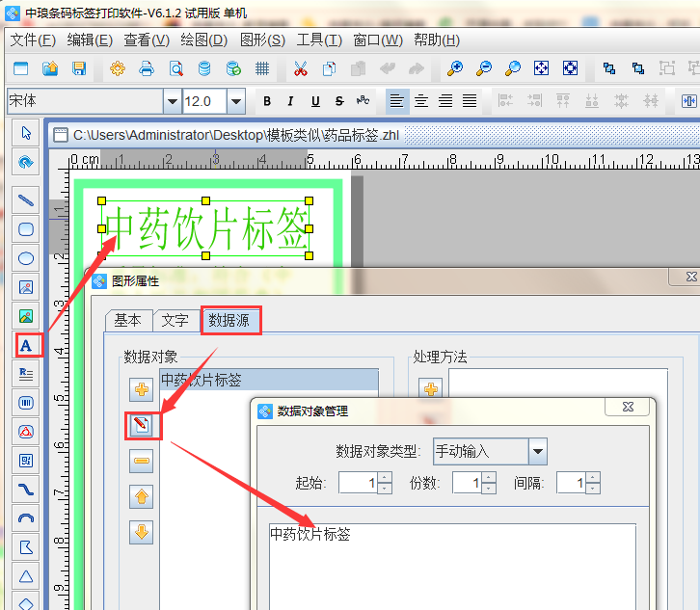Select the straight line drawing tool
The width and height of the screenshot is (700, 610).
point(26,200)
